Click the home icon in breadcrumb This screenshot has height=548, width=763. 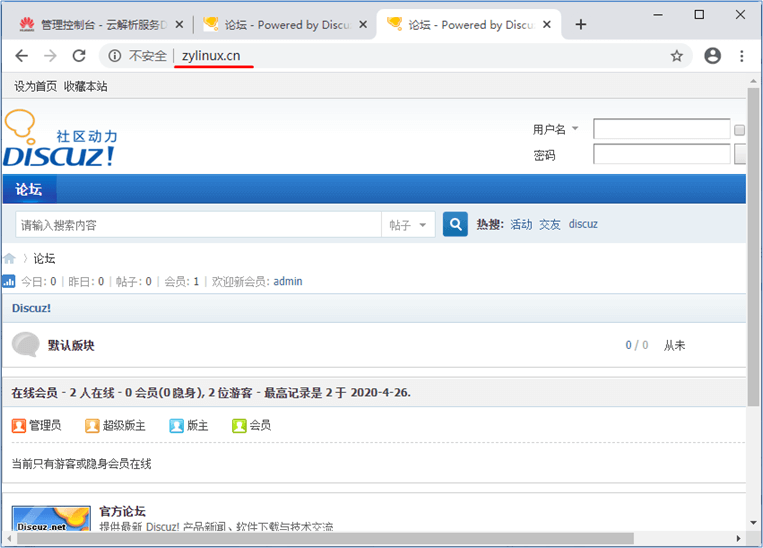pos(9,258)
